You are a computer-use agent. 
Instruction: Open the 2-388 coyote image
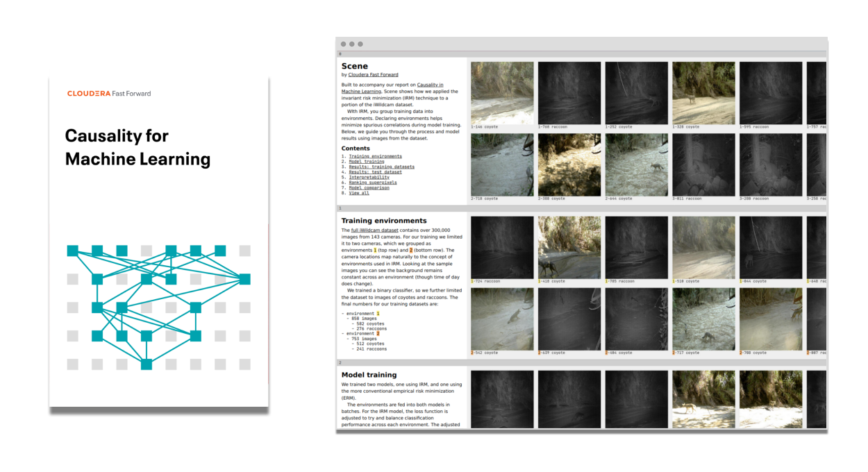click(569, 165)
